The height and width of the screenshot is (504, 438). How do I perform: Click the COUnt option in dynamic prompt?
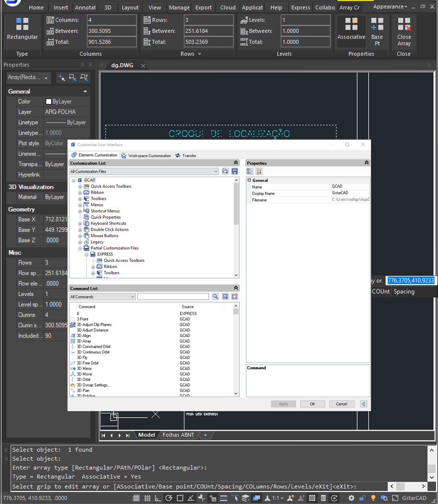(x=381, y=291)
